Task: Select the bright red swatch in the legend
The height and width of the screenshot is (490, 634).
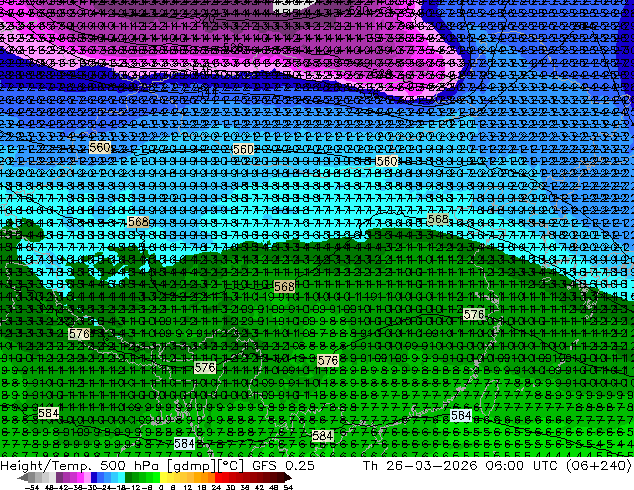Action: click(x=218, y=478)
